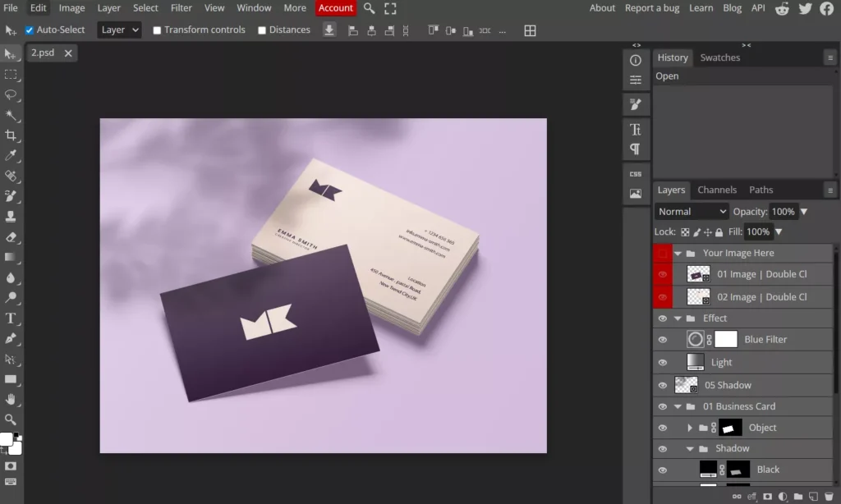Viewport: 841px width, 504px height.
Task: Select the Type tool in the toolbox
Action: 10,318
